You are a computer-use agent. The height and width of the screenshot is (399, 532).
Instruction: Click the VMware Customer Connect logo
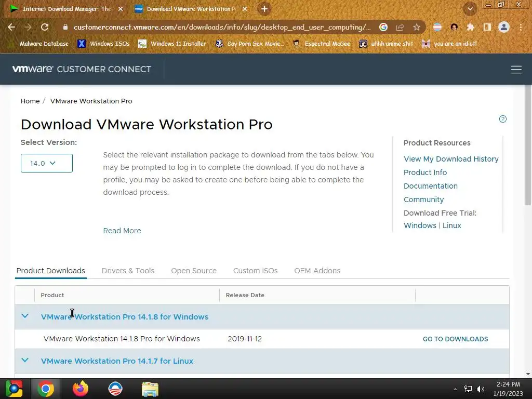pos(82,69)
